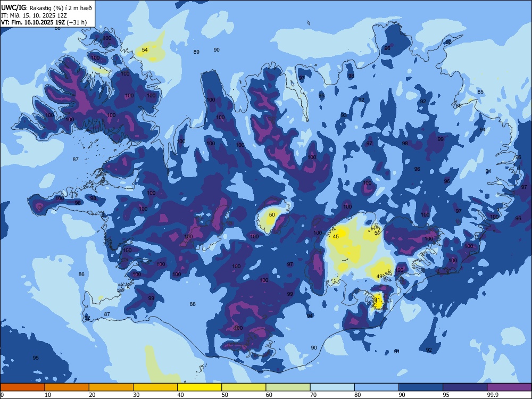Click the legend tick label '30'
532x399 pixels.
pyautogui.click(x=136, y=395)
